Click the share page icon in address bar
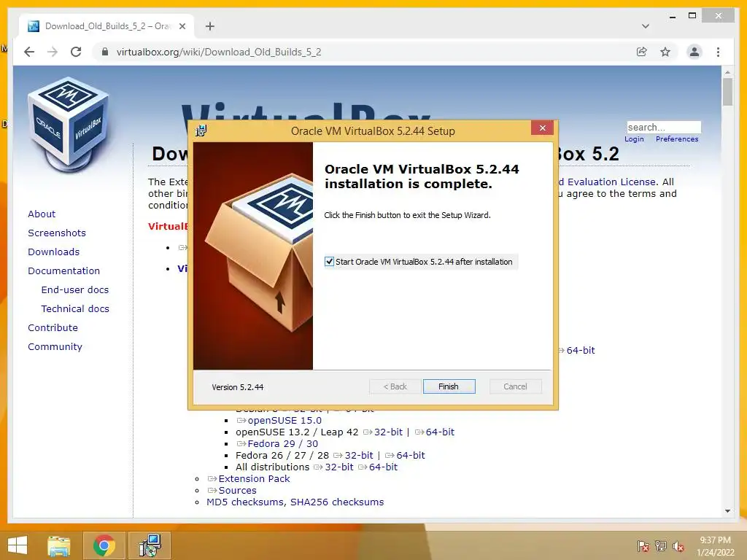 click(x=642, y=52)
